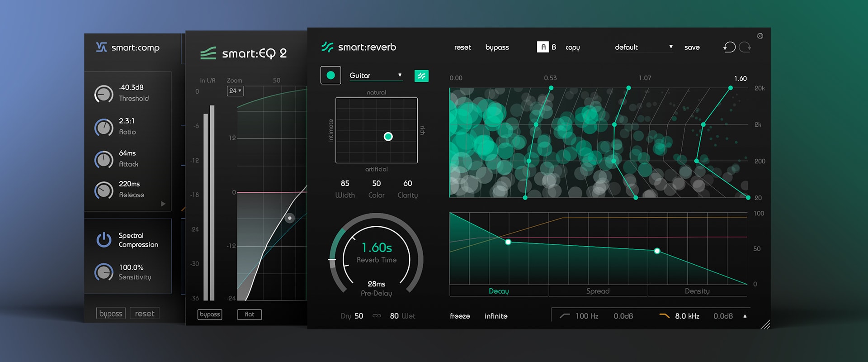Click the handle in the natural/artificial XY pad
This screenshot has height=362, width=868.
click(x=388, y=137)
